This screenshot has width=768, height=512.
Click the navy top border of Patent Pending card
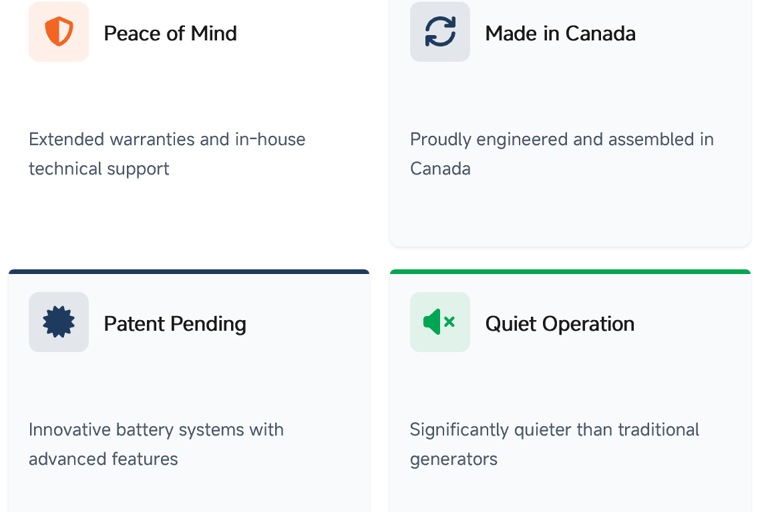tap(189, 271)
